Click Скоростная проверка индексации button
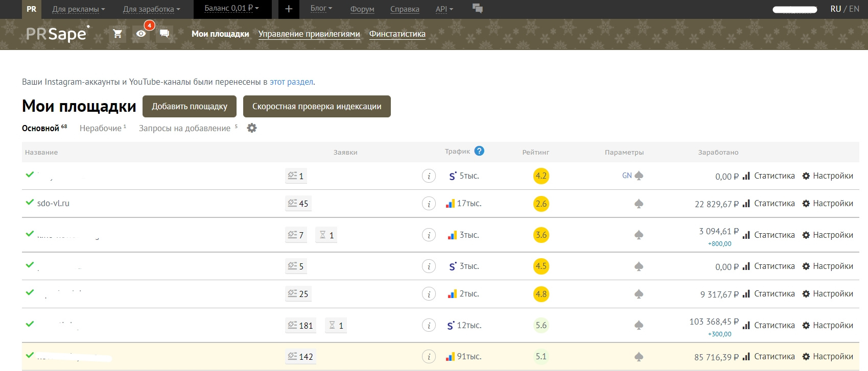Image resolution: width=868 pixels, height=371 pixels. click(317, 106)
